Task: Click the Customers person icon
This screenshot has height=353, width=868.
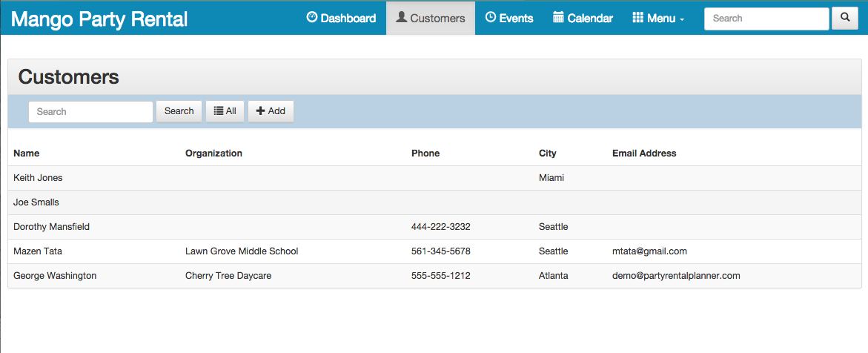Action: [x=401, y=17]
